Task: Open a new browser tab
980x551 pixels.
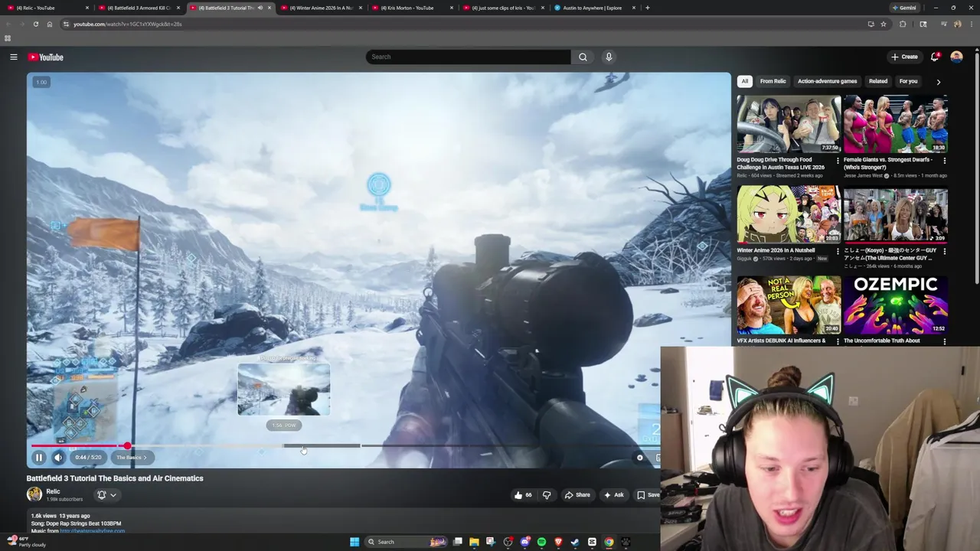Action: [647, 8]
